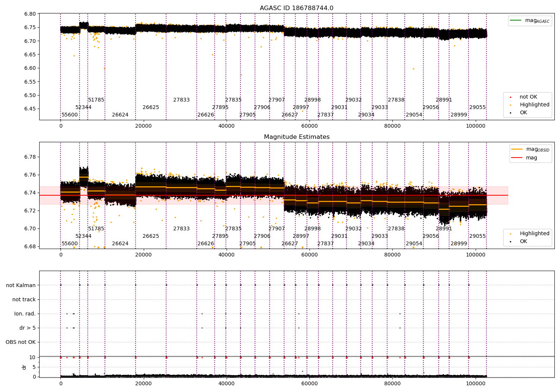Click the 6.45 y-axis tick label
This screenshot has height=392, width=560.
(30, 109)
